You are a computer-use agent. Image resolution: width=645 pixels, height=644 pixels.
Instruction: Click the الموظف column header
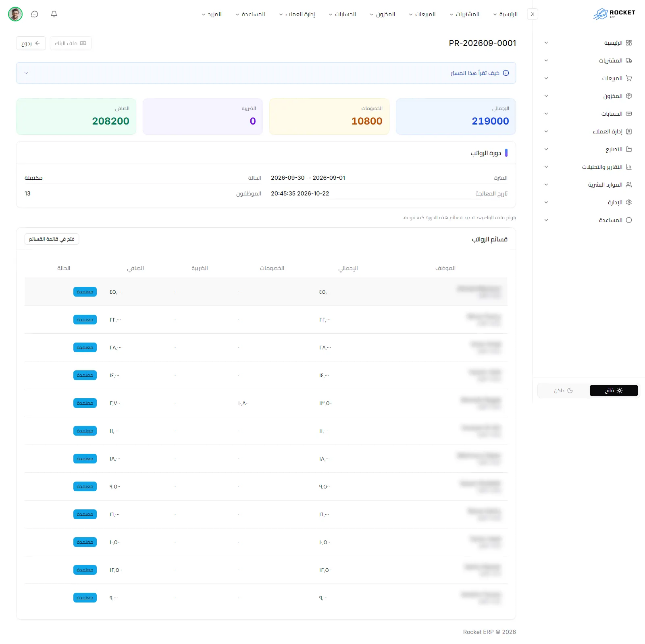pos(445,268)
